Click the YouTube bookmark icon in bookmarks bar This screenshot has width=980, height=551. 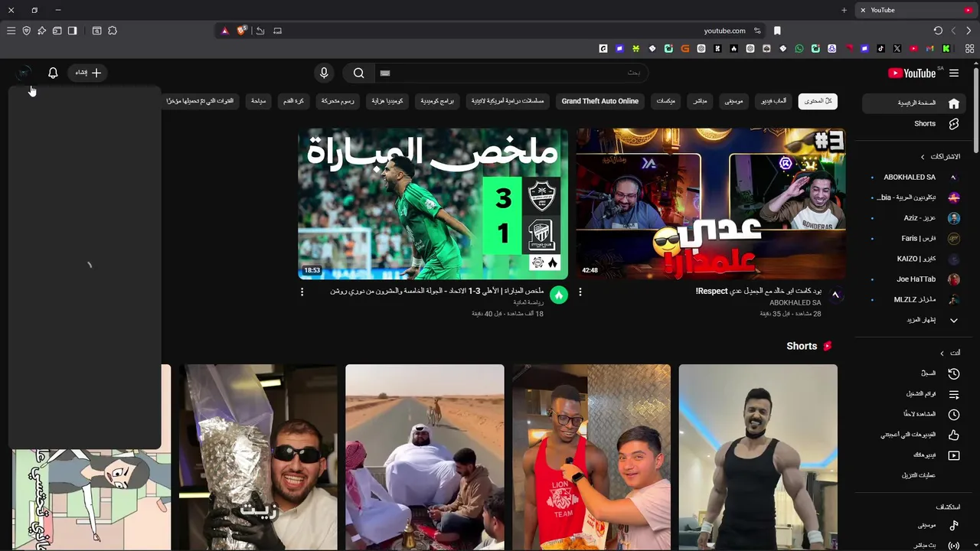(914, 48)
